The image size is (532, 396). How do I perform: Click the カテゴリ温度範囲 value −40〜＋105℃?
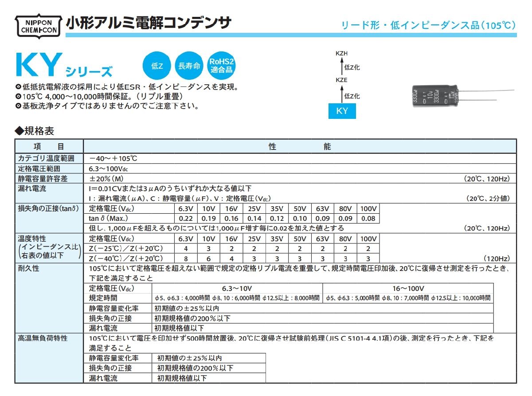[x=114, y=158]
